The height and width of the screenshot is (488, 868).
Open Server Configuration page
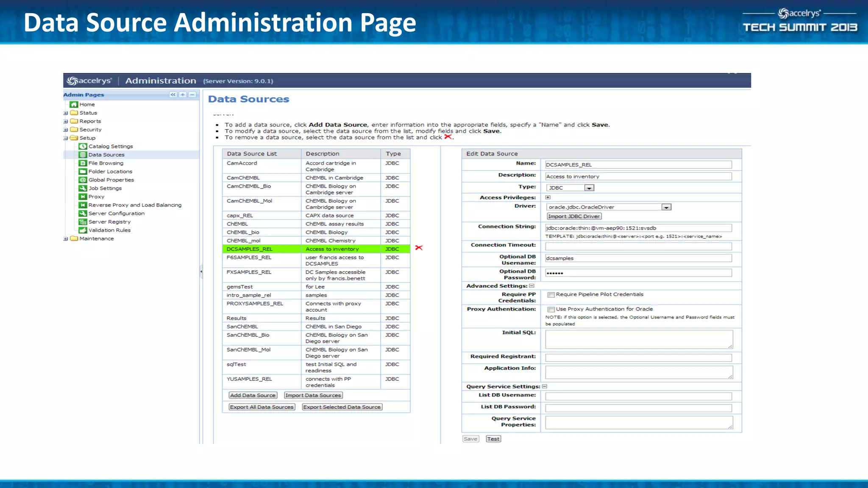117,213
